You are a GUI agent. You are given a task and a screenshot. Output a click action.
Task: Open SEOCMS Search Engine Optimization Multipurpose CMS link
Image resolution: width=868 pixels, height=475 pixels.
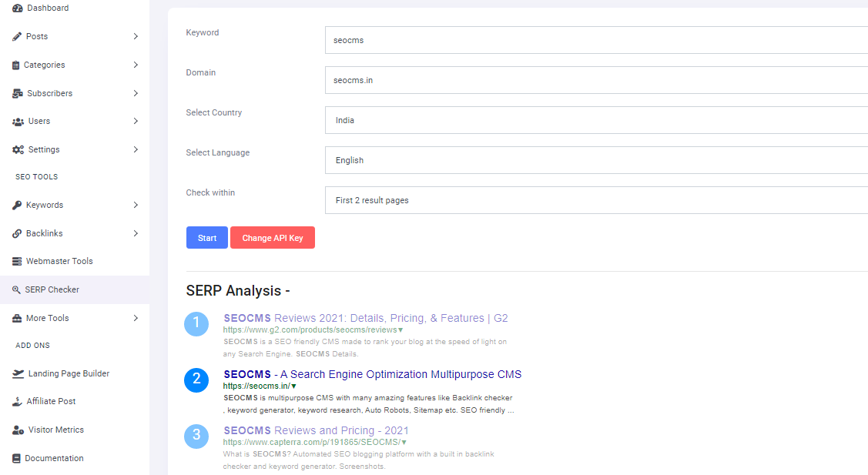pyautogui.click(x=373, y=374)
